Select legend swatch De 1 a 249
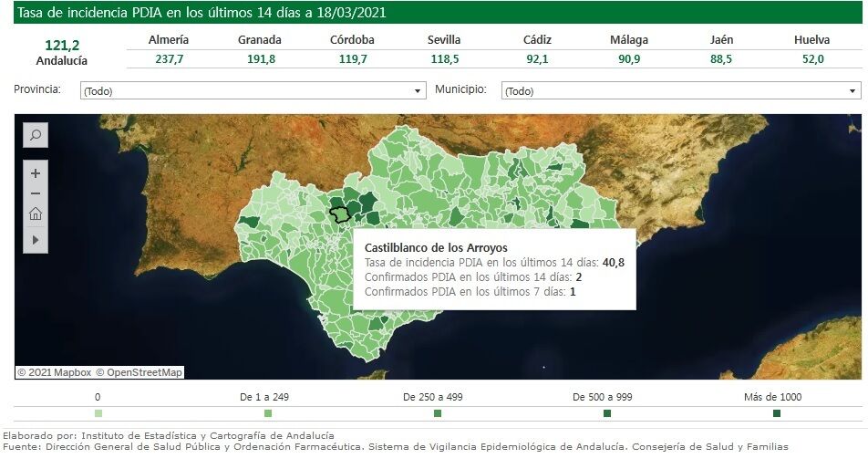The width and height of the screenshot is (868, 469). (267, 413)
